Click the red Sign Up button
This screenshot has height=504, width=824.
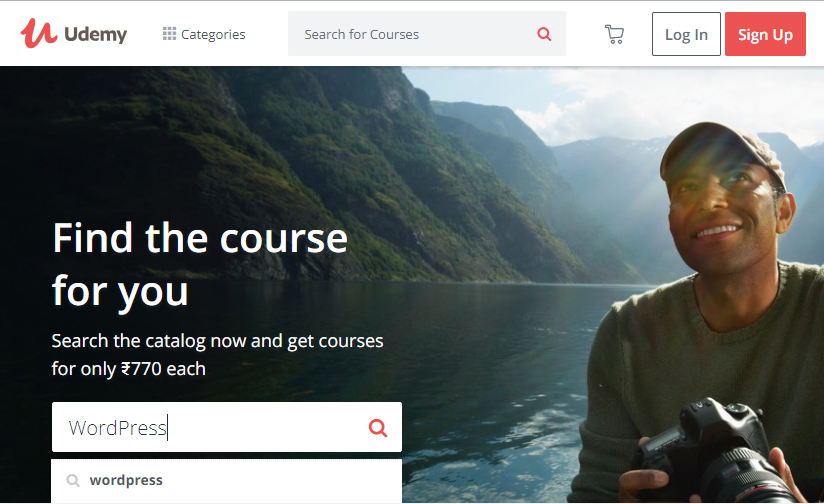click(765, 34)
